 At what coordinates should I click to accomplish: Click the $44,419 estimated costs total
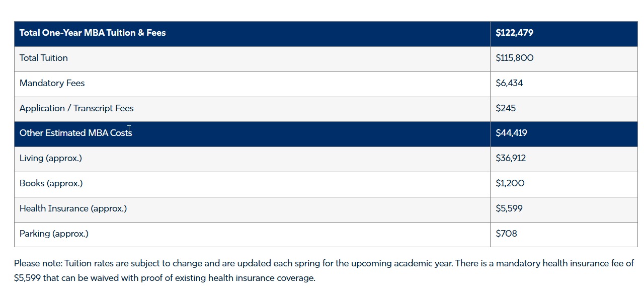point(511,133)
